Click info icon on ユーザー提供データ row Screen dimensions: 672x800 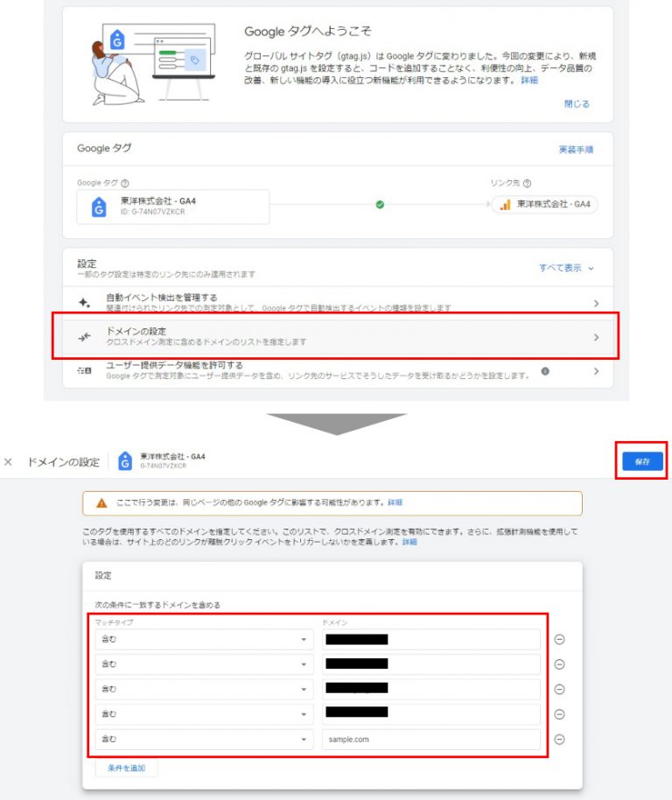545,371
